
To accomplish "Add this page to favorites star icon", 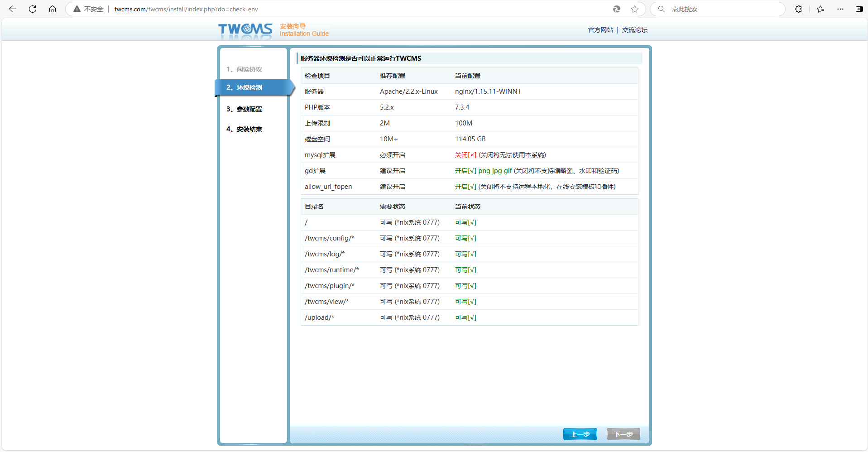I will [x=635, y=9].
